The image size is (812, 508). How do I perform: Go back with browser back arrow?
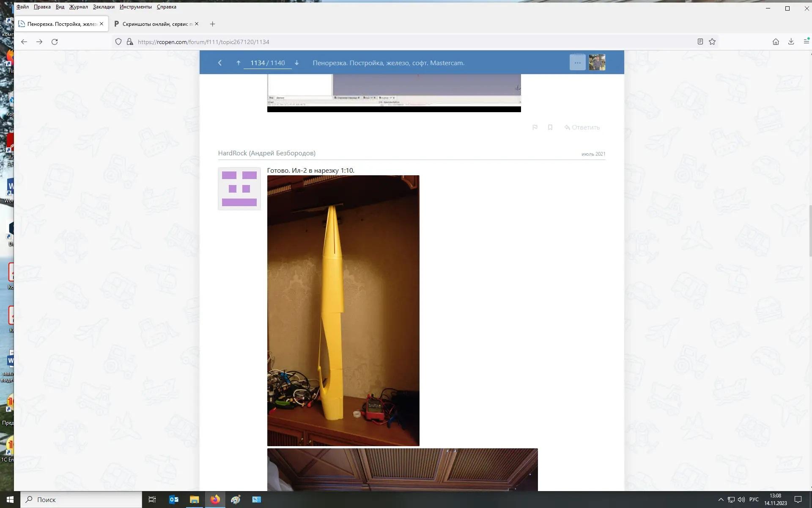24,42
